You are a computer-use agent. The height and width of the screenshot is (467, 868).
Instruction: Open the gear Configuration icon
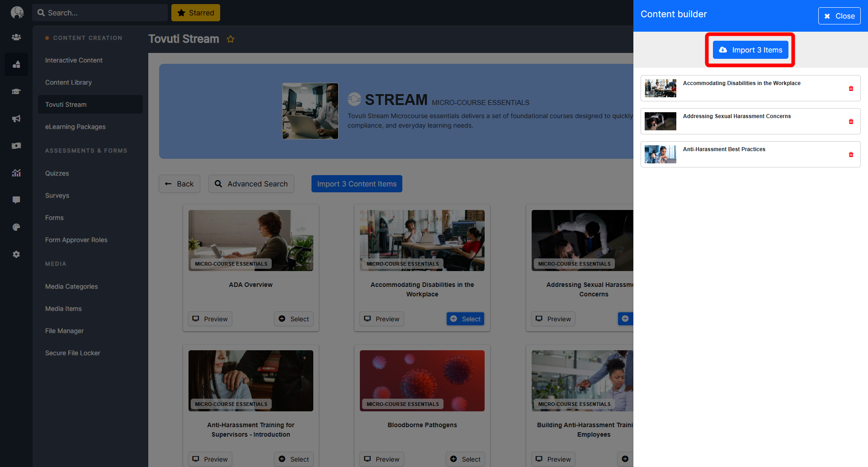pos(16,254)
